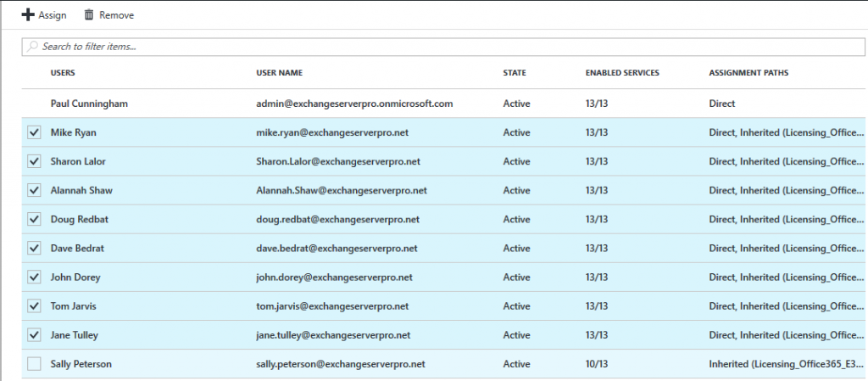Click the Jane Tulley name cell
Image resolution: width=868 pixels, height=381 pixels.
pyautogui.click(x=75, y=335)
